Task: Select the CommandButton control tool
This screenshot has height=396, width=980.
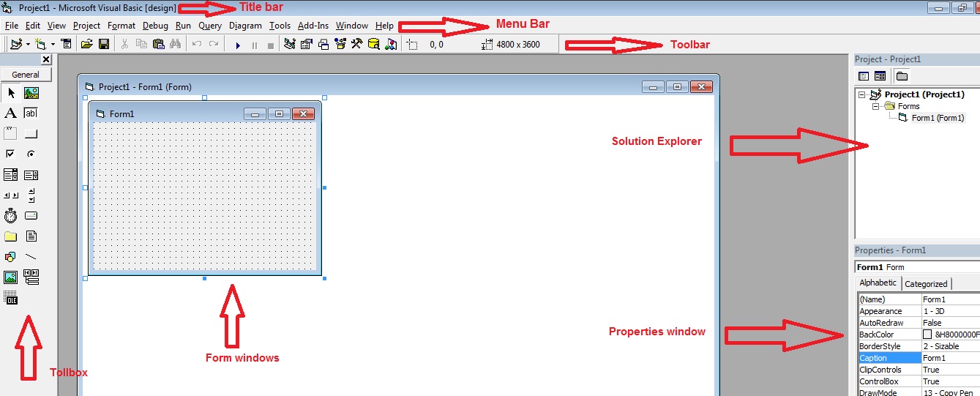Action: point(31,133)
